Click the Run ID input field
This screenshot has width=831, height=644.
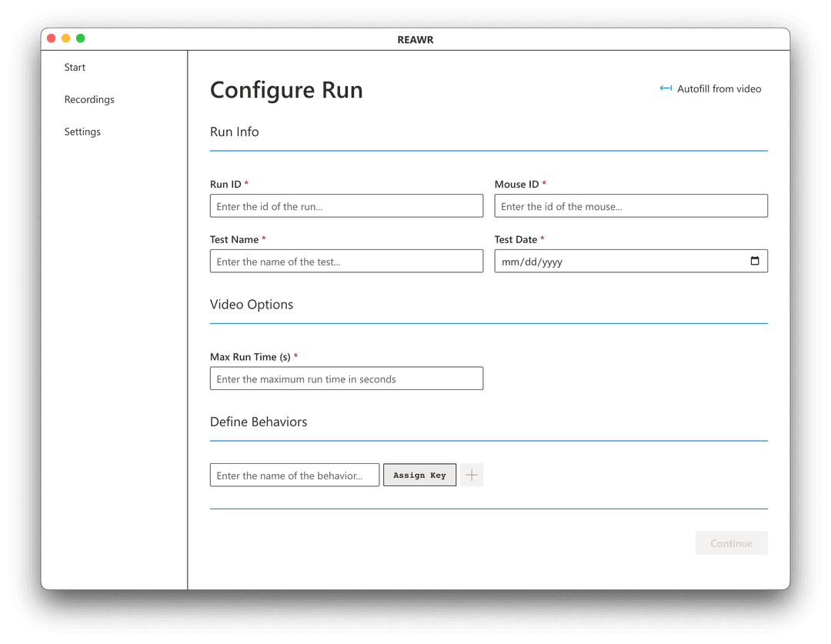[346, 205]
